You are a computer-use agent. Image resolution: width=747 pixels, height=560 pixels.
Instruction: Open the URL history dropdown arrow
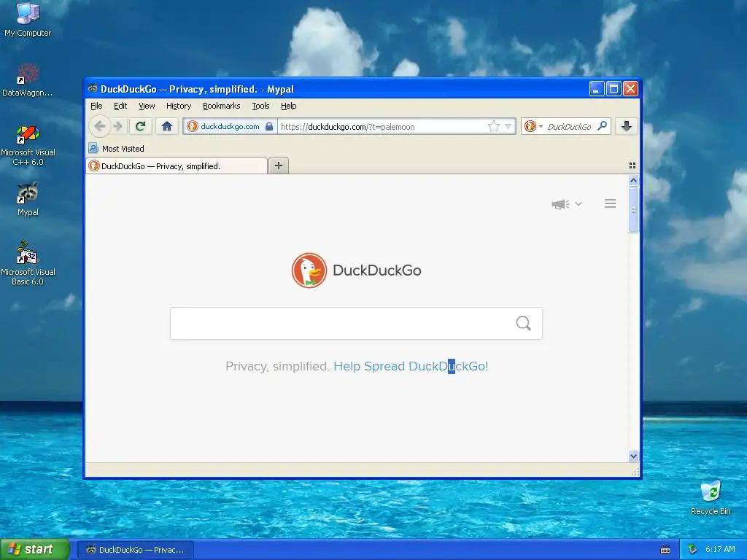tap(508, 127)
